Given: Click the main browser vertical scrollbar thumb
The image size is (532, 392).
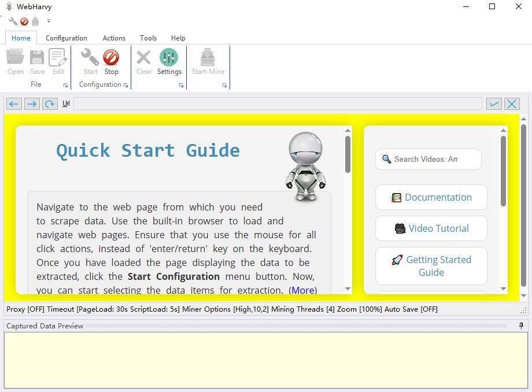Looking at the screenshot, I should pyautogui.click(x=523, y=205).
